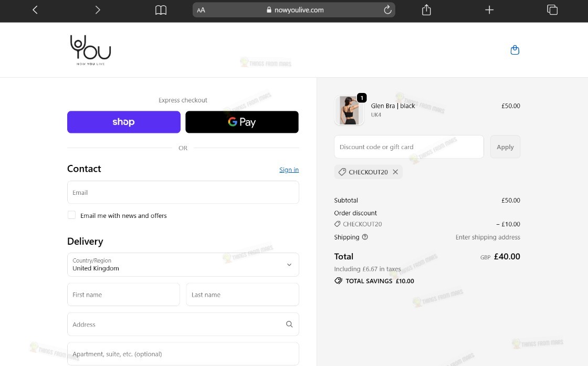Open the bookmarks book icon
Image resolution: width=588 pixels, height=366 pixels.
[x=161, y=10]
